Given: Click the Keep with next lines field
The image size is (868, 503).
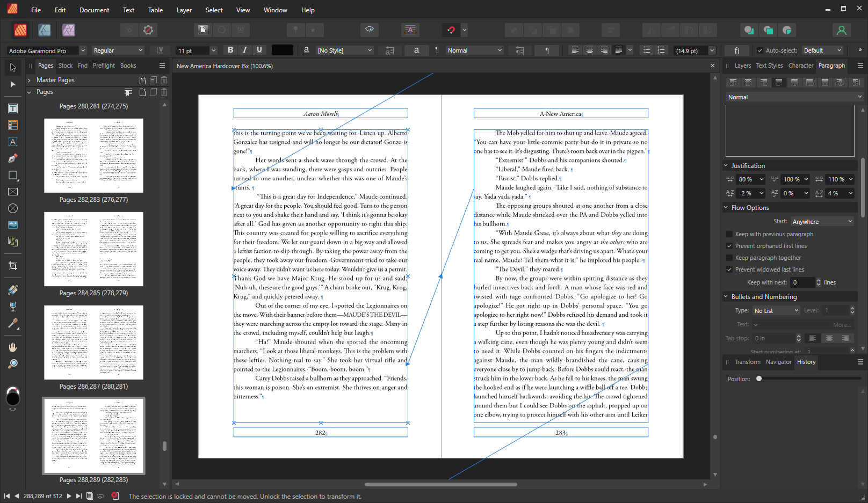Looking at the screenshot, I should pyautogui.click(x=802, y=282).
